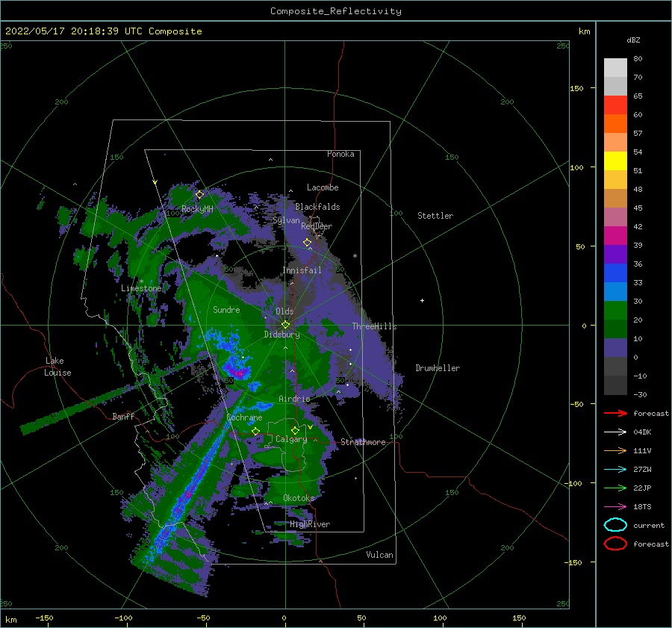Click the yellow km label at top right
The image size is (672, 628).
click(x=584, y=31)
